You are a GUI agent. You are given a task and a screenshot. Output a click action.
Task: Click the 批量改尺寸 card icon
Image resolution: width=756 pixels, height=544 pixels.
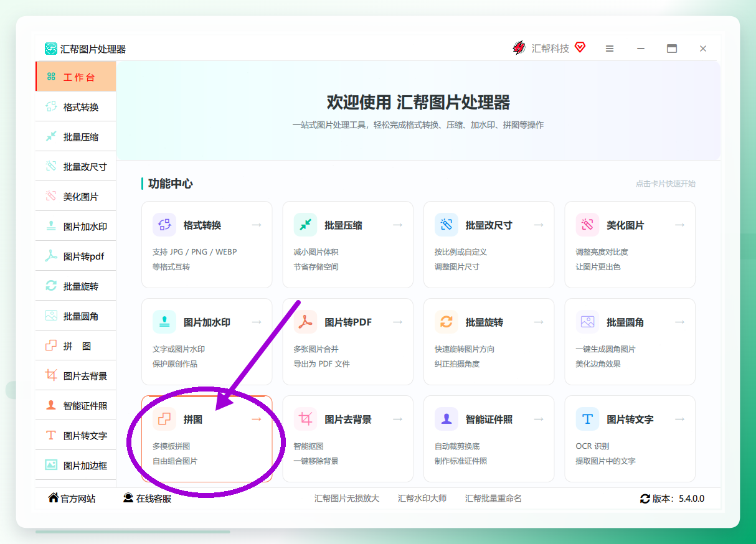click(x=447, y=225)
